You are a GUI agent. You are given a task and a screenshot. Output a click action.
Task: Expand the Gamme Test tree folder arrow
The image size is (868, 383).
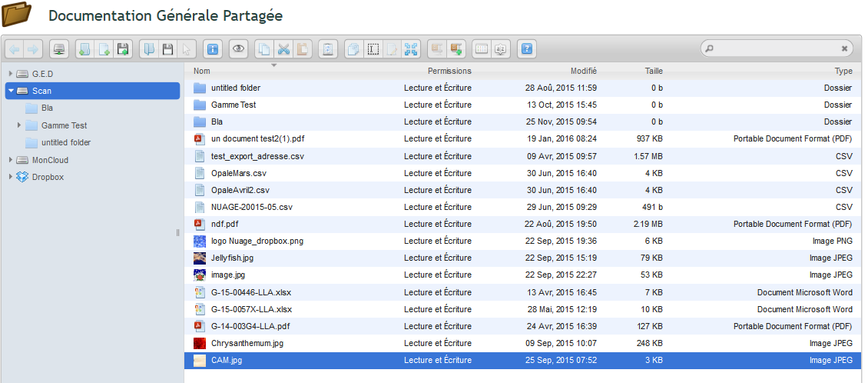(19, 125)
